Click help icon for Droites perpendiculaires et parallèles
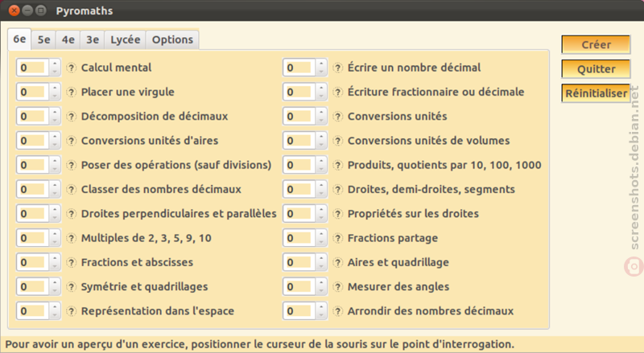This screenshot has height=353, width=644. click(x=72, y=214)
